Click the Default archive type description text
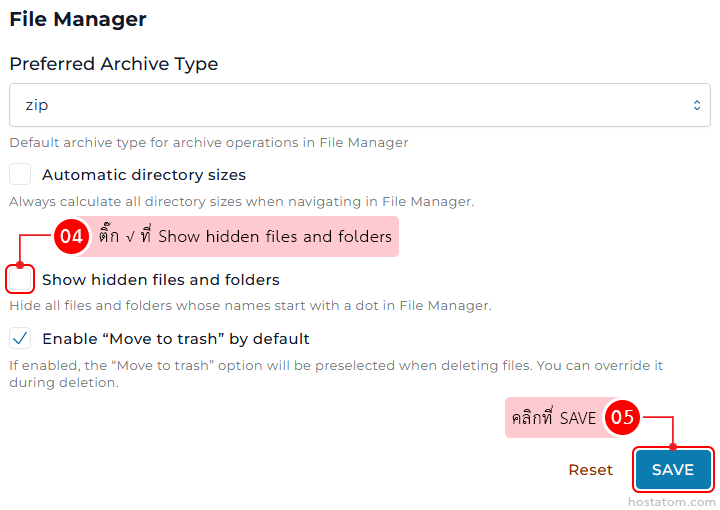 pyautogui.click(x=208, y=143)
